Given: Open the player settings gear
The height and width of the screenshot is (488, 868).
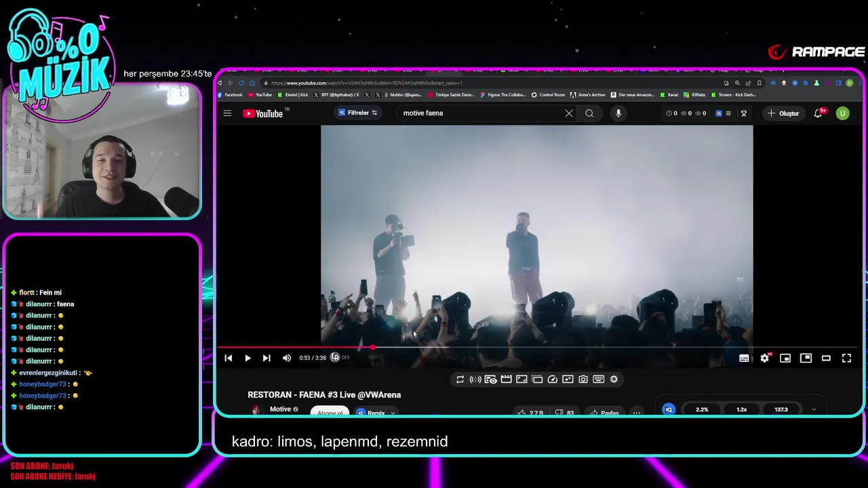Looking at the screenshot, I should 764,358.
